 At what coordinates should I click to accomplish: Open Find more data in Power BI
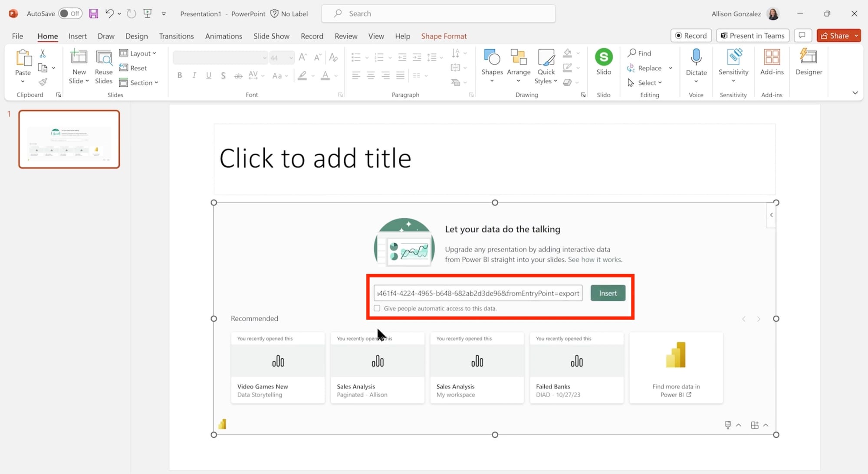pyautogui.click(x=676, y=368)
